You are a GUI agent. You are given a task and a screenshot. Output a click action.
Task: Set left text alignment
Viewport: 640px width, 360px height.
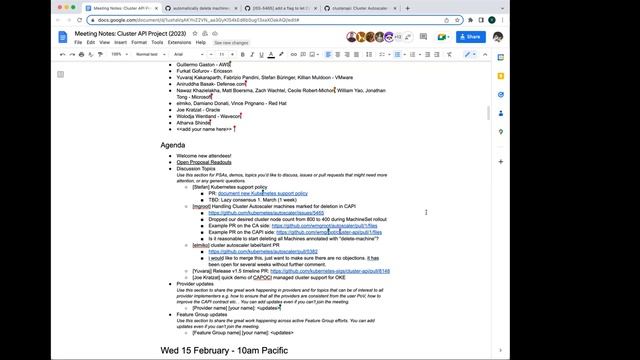tap(328, 54)
